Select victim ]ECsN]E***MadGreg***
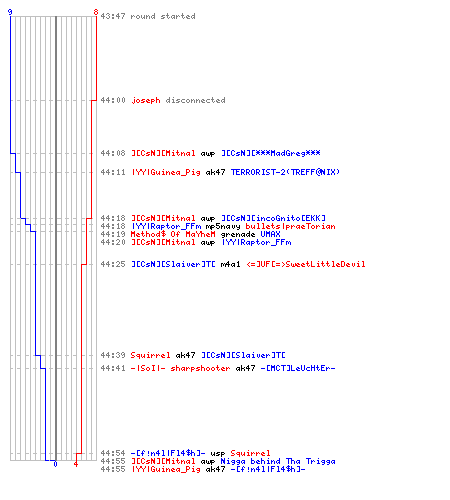The width and height of the screenshot is (450, 500). coord(271,153)
